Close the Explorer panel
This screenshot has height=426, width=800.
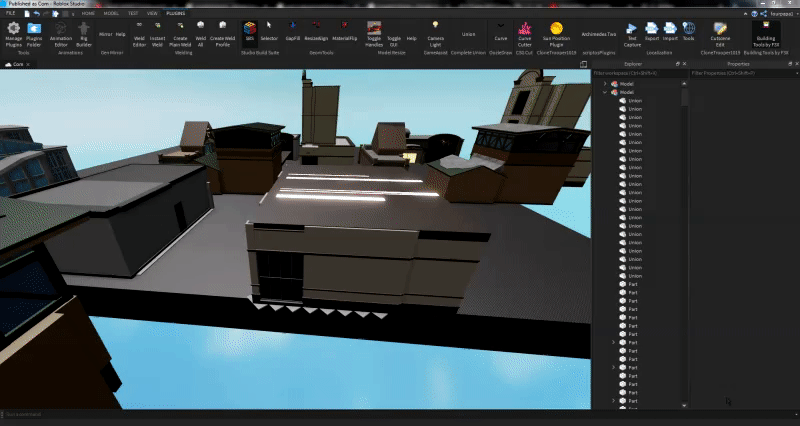tap(685, 64)
